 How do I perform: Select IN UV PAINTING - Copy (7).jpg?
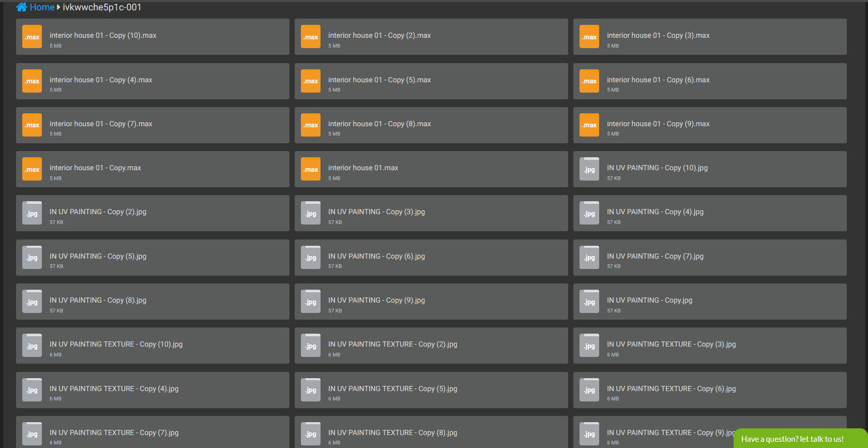pyautogui.click(x=655, y=257)
